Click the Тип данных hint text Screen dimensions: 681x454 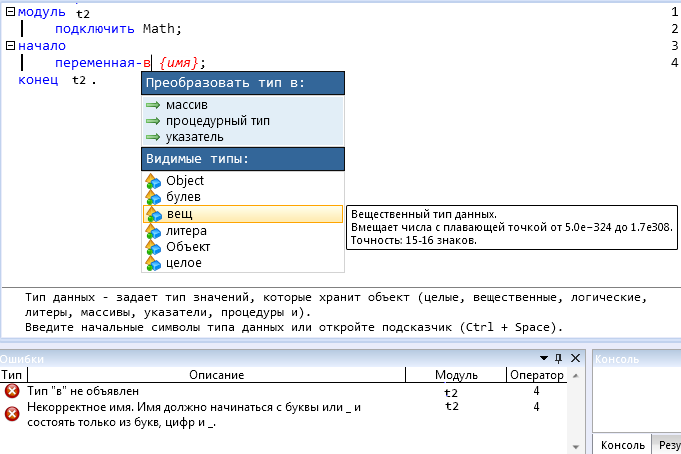tap(336, 312)
